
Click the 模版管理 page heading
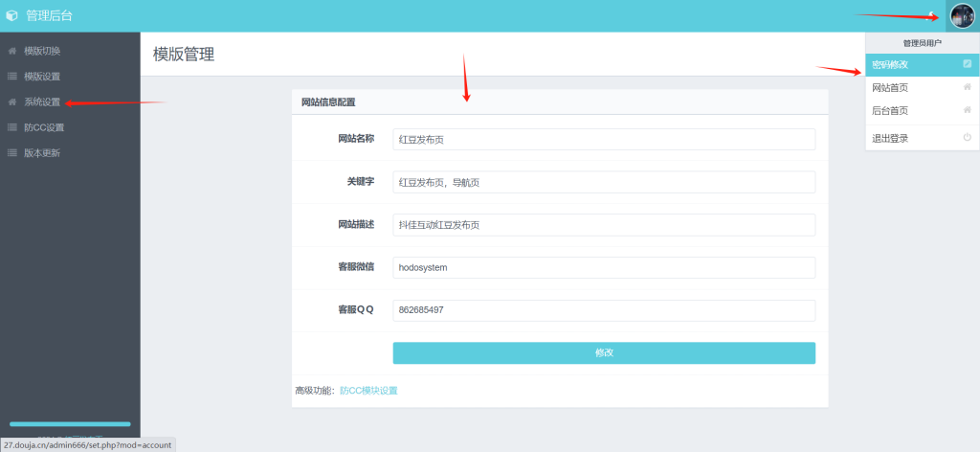(x=184, y=55)
